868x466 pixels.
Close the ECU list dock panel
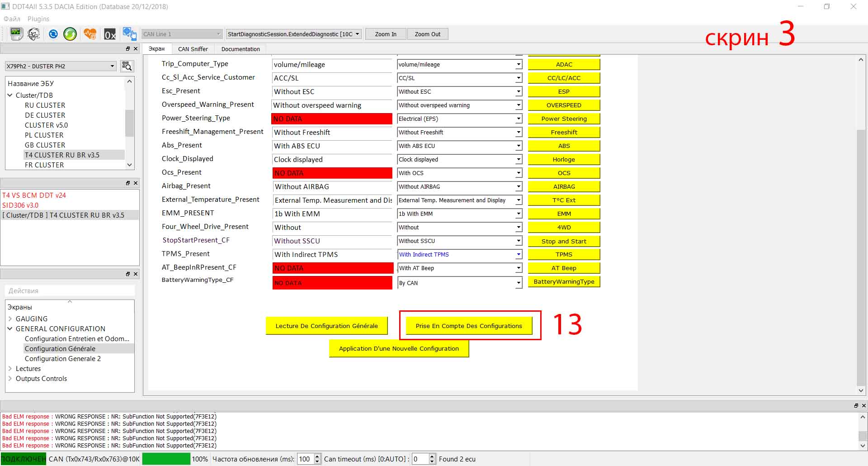[x=136, y=49]
